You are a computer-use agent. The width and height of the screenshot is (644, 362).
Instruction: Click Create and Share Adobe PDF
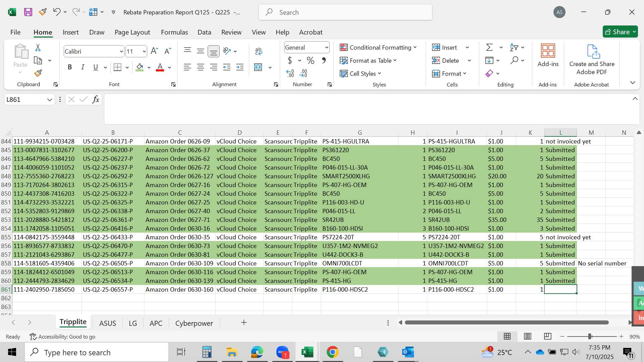592,60
